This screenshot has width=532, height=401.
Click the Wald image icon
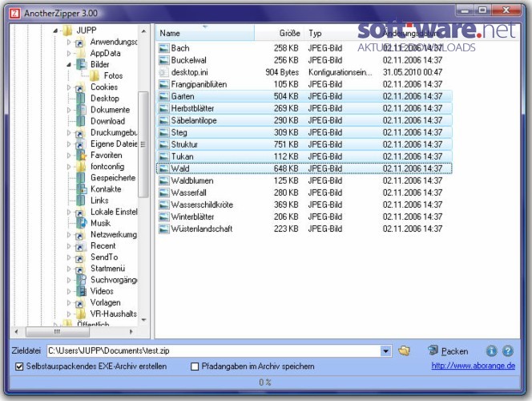[164, 168]
